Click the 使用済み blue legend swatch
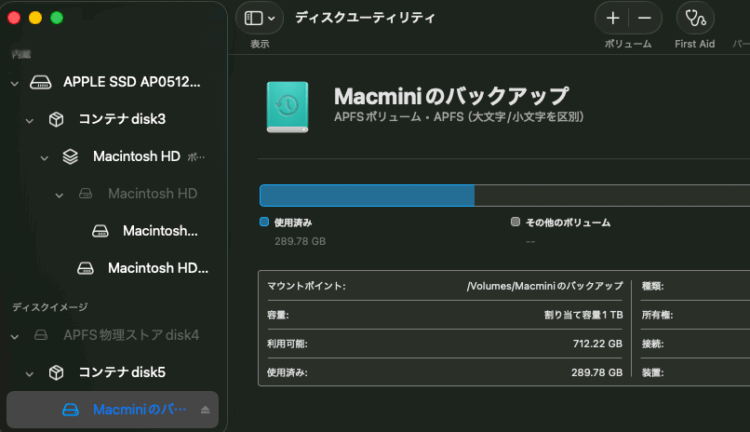The image size is (750, 432). point(264,222)
